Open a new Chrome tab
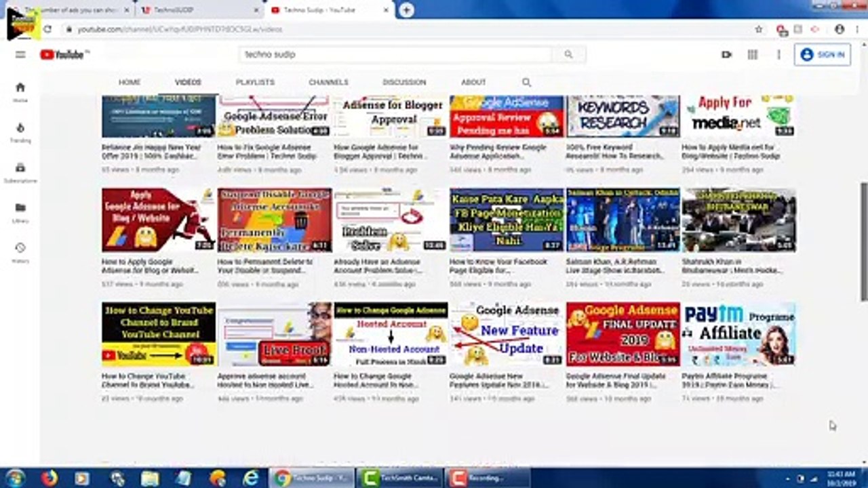Image resolution: width=868 pixels, height=488 pixels. coord(406,10)
